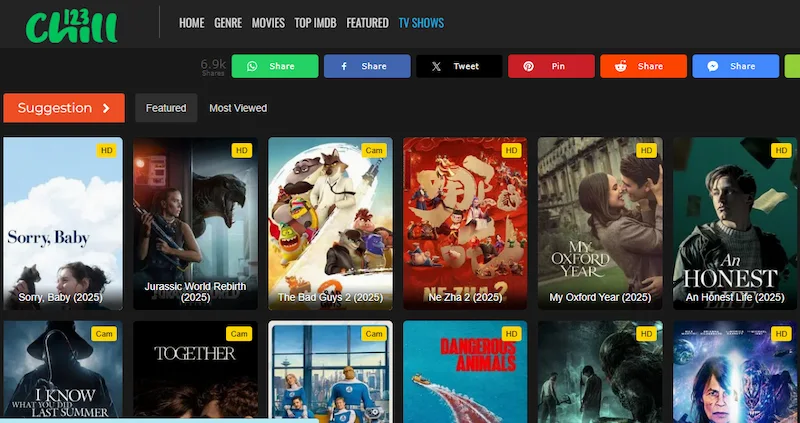Screen dimensions: 800x423
Task: Click the Cam badge on I Know What You Did Last Summer
Action: [x=104, y=334]
